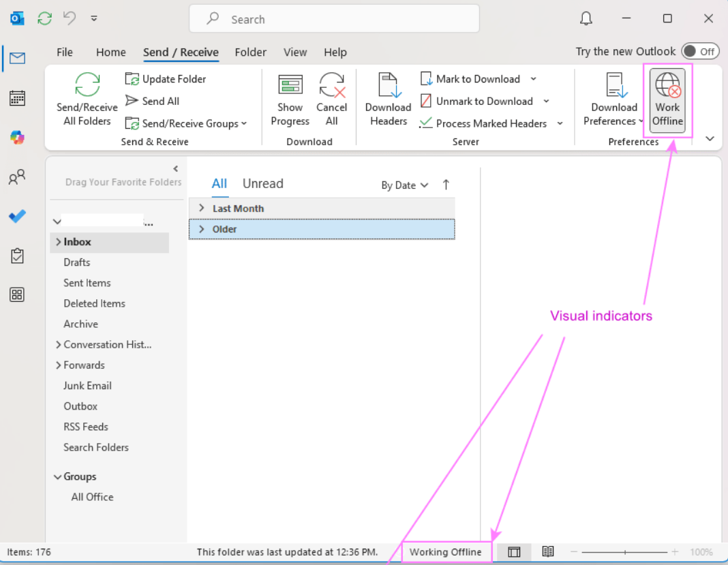The width and height of the screenshot is (728, 565).
Task: Collapse the mail account tree
Action: coord(57,222)
